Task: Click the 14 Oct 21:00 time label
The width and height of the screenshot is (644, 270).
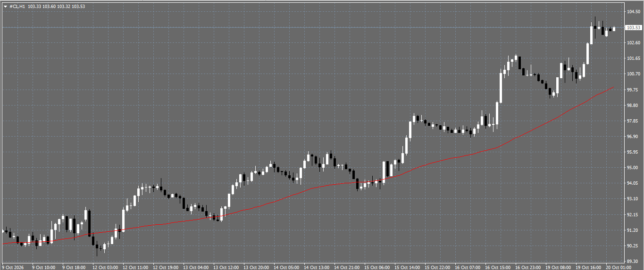Action: tap(348, 267)
